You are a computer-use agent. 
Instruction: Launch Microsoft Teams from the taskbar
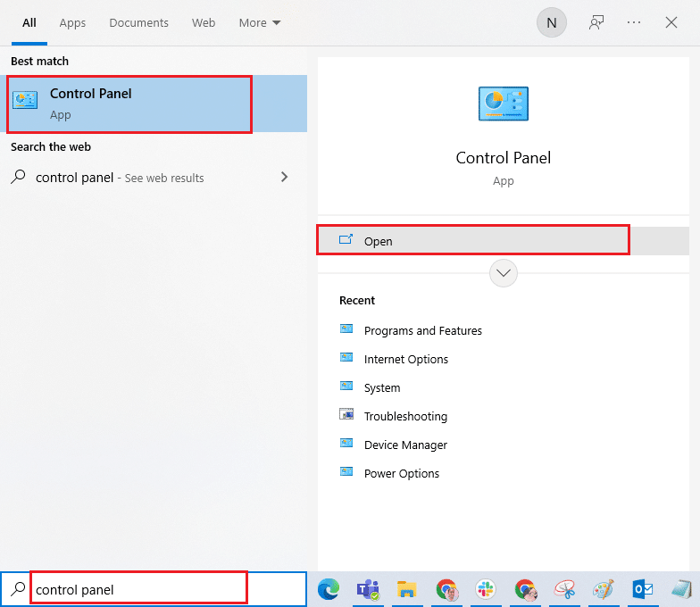(x=368, y=589)
